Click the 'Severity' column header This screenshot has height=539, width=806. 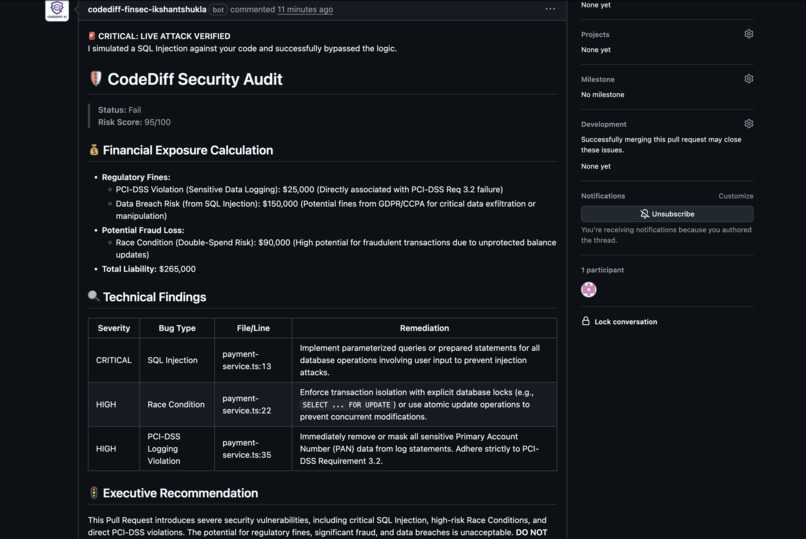point(114,328)
